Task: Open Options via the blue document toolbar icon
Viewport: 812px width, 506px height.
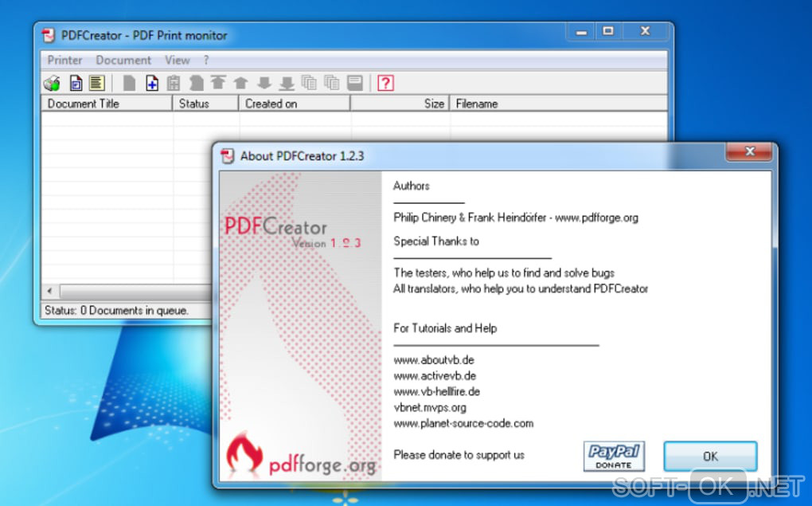Action: [x=76, y=83]
